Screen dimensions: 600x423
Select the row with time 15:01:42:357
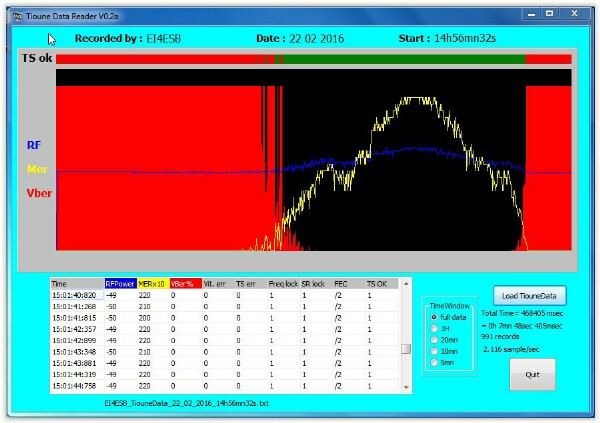(75, 328)
